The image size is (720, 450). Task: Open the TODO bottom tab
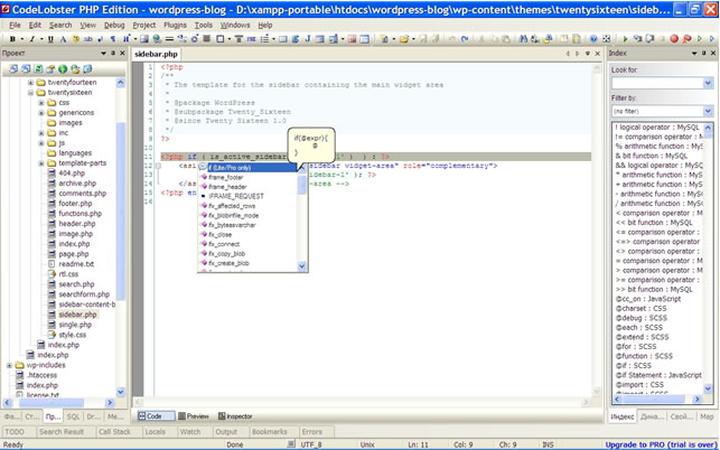14,432
